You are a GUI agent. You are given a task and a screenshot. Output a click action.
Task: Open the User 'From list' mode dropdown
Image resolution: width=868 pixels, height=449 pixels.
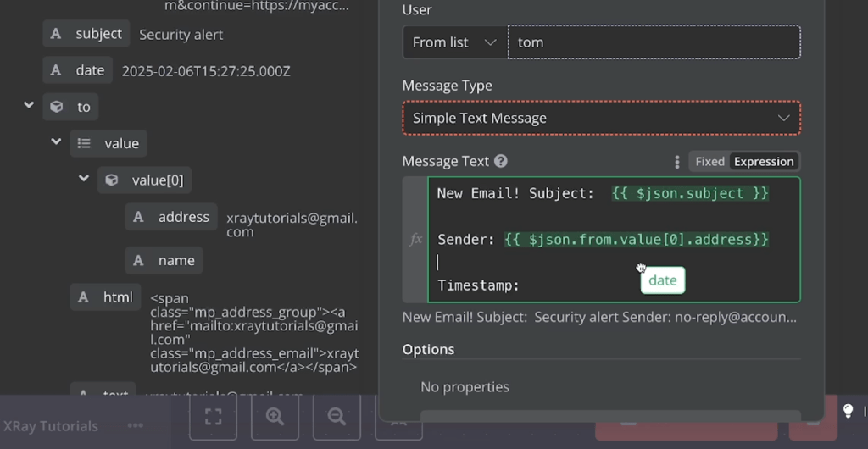coord(453,42)
